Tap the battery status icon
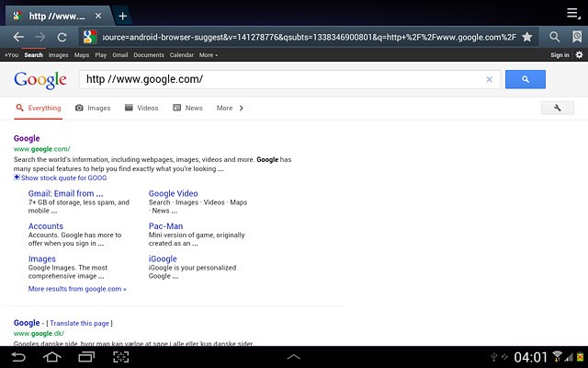Screen dimensions: 588x368 581,356
